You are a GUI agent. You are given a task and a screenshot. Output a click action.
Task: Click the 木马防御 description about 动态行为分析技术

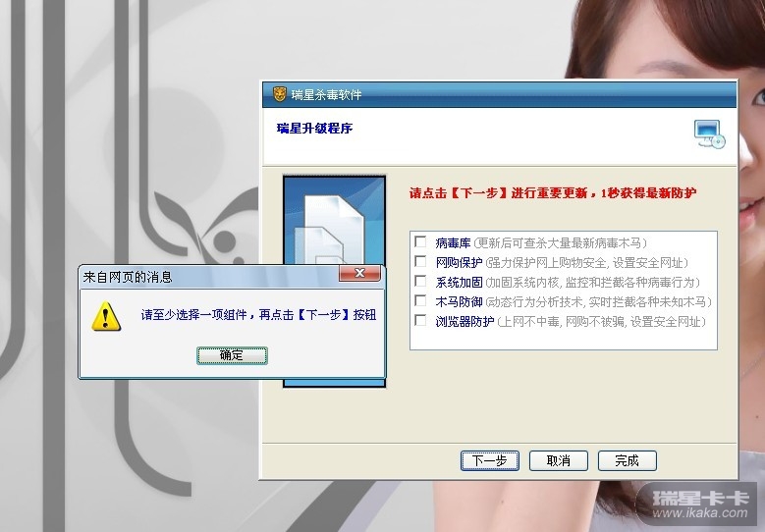click(x=599, y=302)
